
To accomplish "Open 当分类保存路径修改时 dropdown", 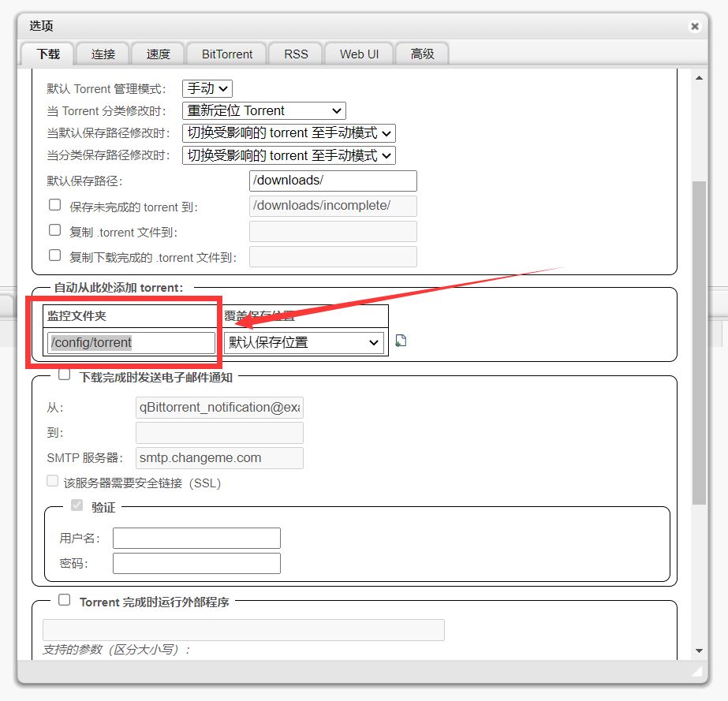I will click(x=289, y=155).
